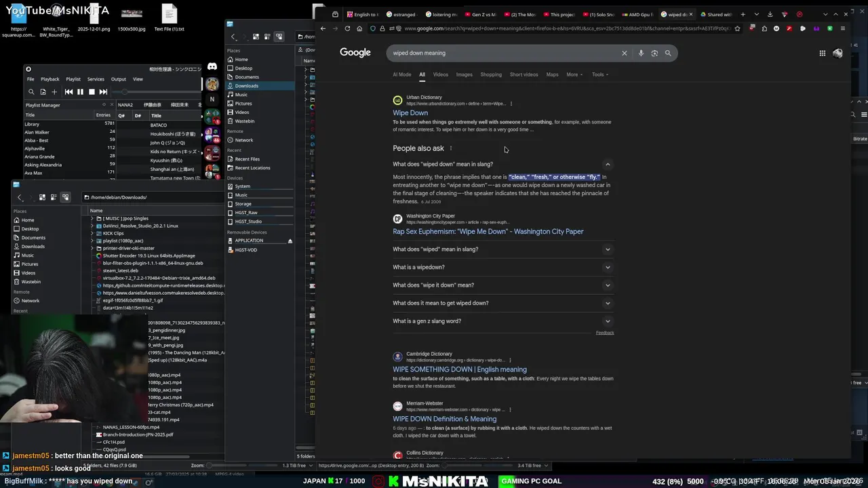Open the Output menu in music player
The height and width of the screenshot is (488, 868).
[x=119, y=79]
